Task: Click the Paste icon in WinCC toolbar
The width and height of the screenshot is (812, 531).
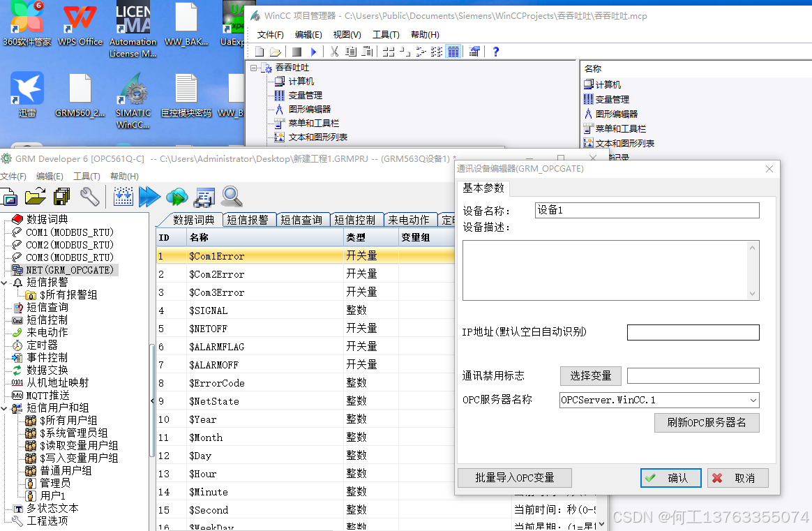Action: click(x=367, y=52)
